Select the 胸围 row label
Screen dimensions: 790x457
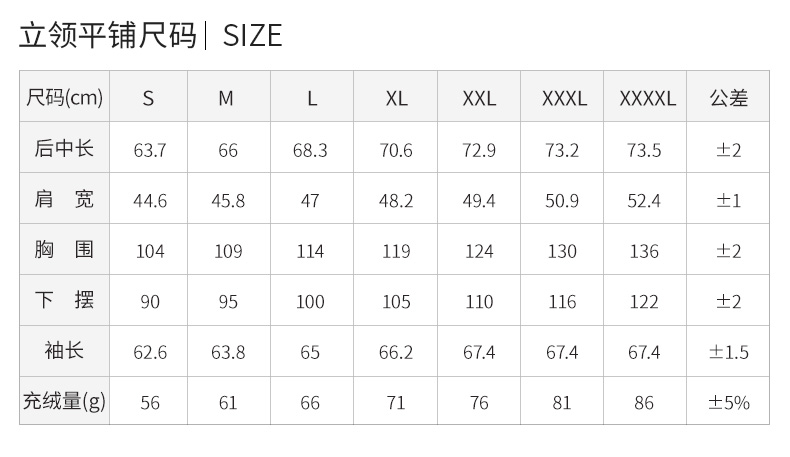(x=64, y=249)
